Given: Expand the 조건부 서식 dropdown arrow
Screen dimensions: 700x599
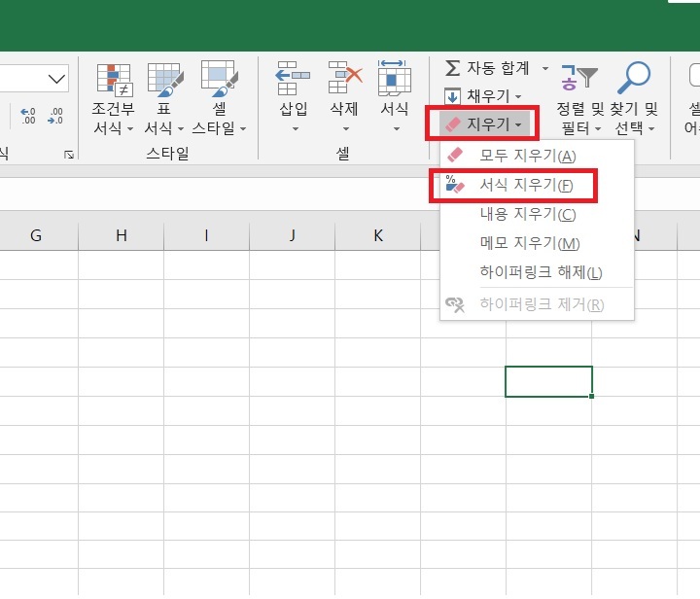Looking at the screenshot, I should [130, 129].
